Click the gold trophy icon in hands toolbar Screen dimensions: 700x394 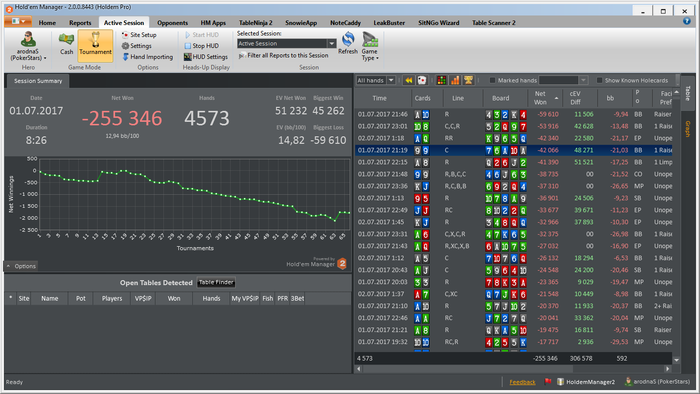click(468, 80)
